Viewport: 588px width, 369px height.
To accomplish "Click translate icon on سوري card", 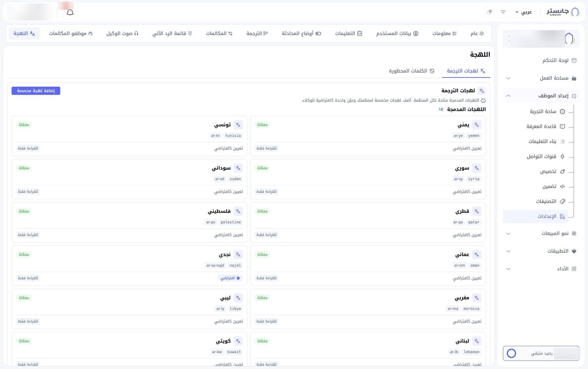I will [x=477, y=168].
